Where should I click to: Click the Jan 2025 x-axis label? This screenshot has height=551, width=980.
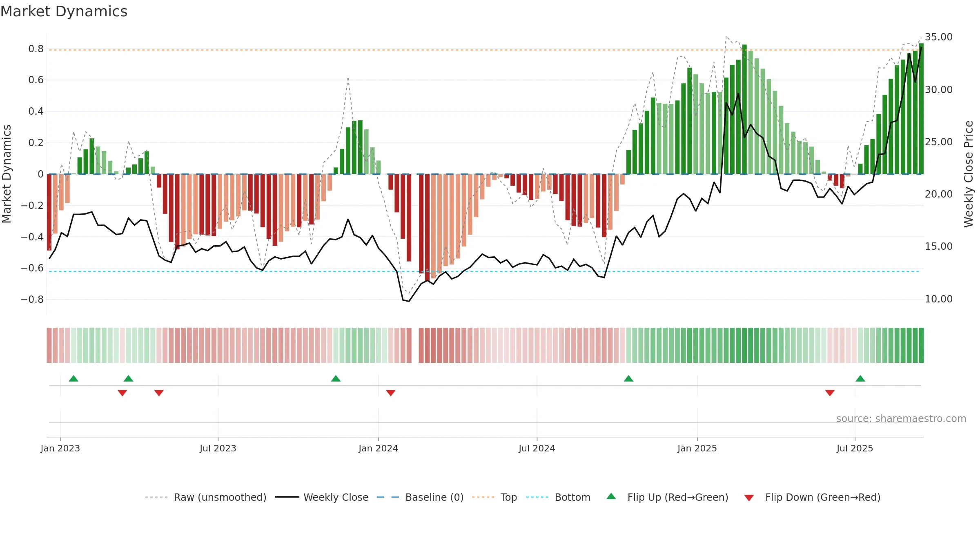point(697,448)
